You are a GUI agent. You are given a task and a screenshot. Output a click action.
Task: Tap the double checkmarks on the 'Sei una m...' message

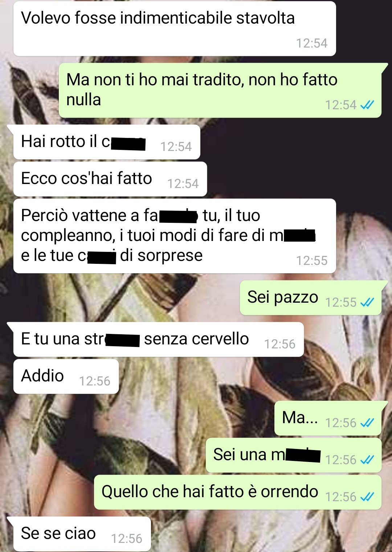(x=367, y=460)
